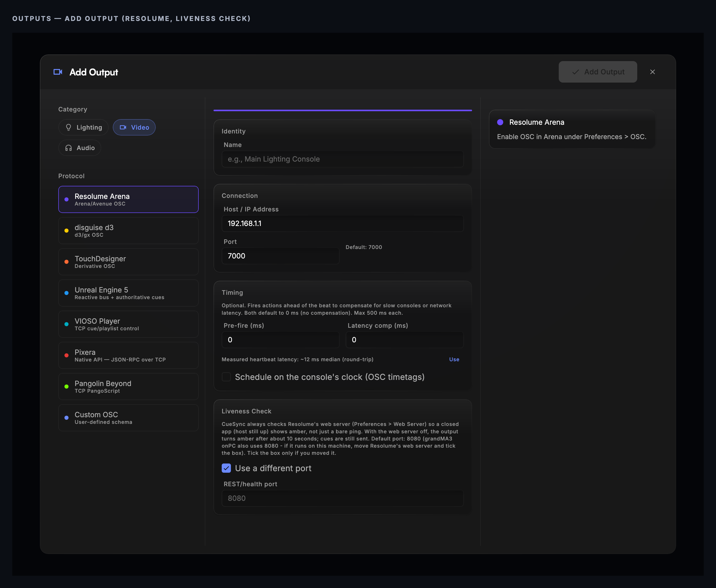Click the Default: 7000 hint text
Viewport: 716px width, 588px height.
tap(364, 247)
